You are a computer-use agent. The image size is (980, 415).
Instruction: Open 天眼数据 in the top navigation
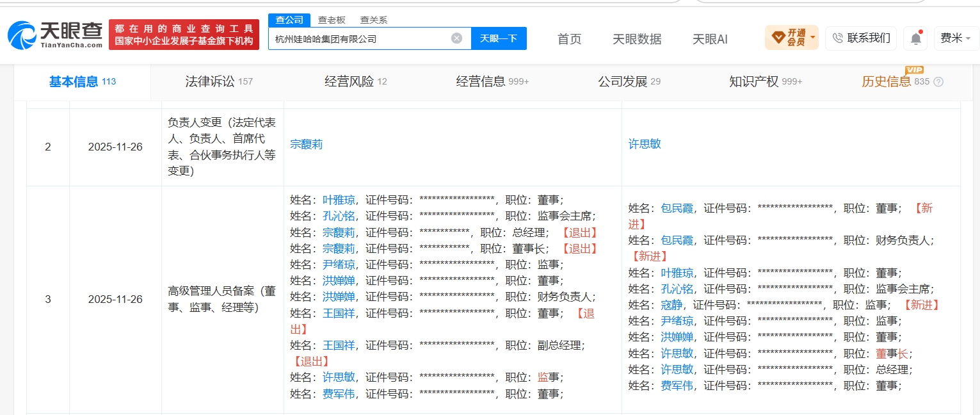point(637,39)
